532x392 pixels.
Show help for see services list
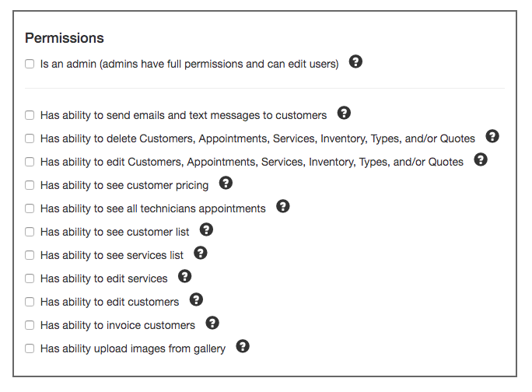(x=201, y=253)
